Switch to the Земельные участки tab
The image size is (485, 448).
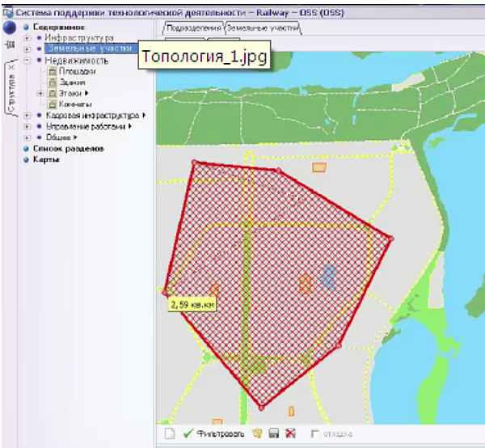pos(263,28)
